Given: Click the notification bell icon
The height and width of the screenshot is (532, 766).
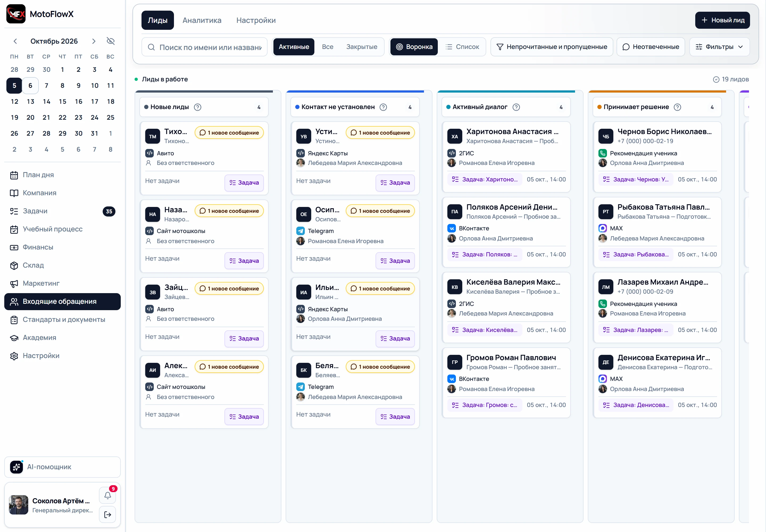Looking at the screenshot, I should coord(107,495).
